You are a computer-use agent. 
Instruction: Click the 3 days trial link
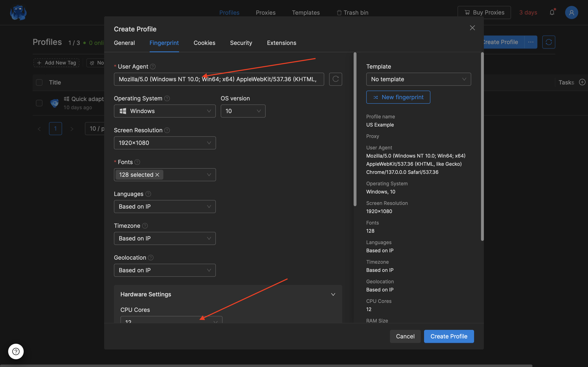[x=528, y=12]
